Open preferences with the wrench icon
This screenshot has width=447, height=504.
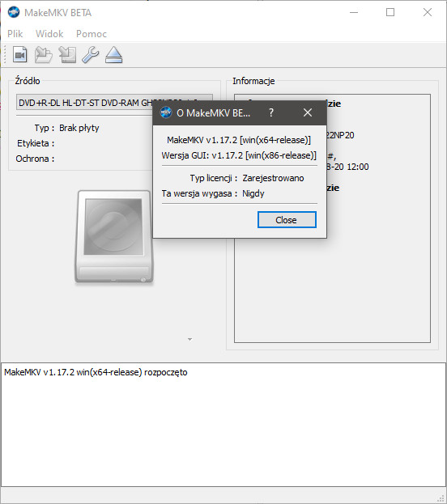[91, 55]
